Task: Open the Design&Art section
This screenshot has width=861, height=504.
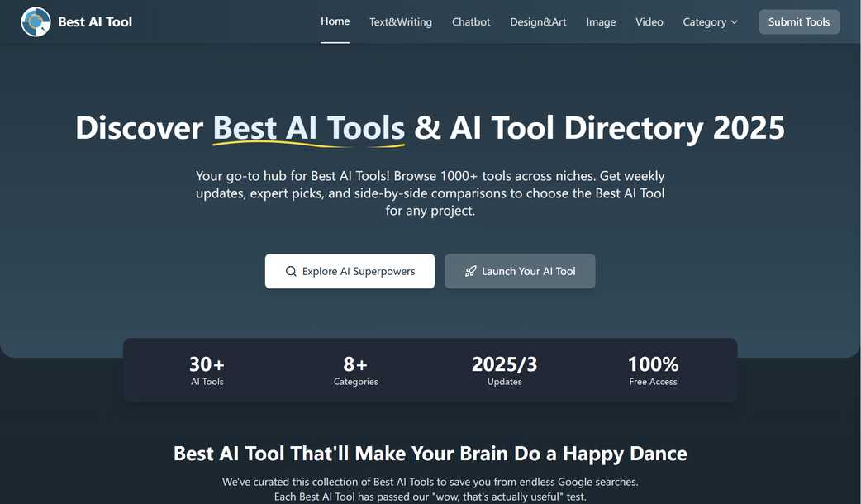Action: 538,21
